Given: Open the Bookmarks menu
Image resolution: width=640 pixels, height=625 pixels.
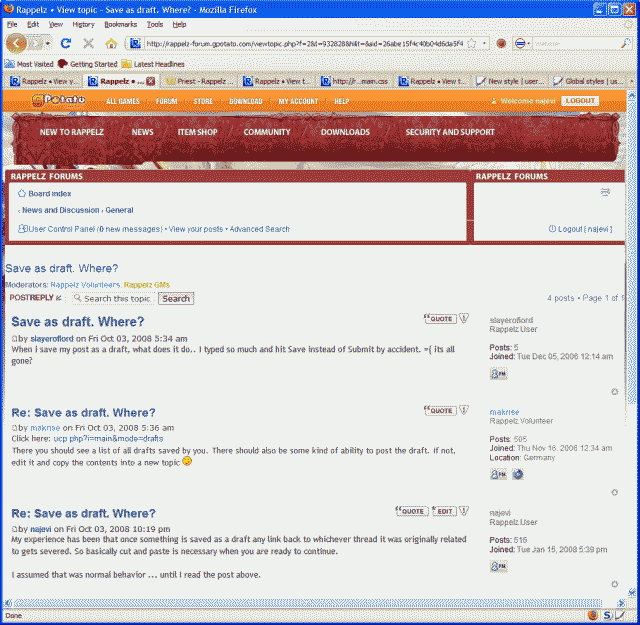Looking at the screenshot, I should point(120,24).
